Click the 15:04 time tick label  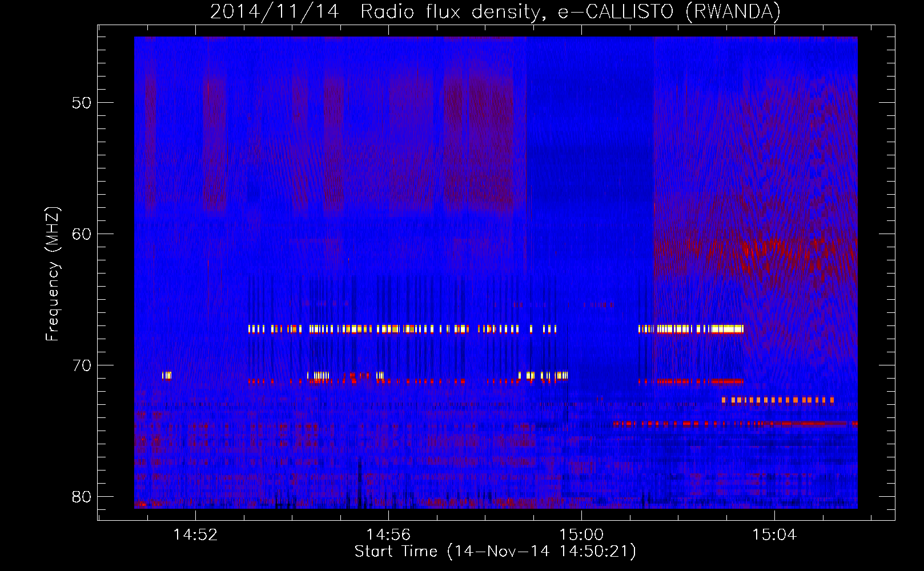click(x=774, y=535)
